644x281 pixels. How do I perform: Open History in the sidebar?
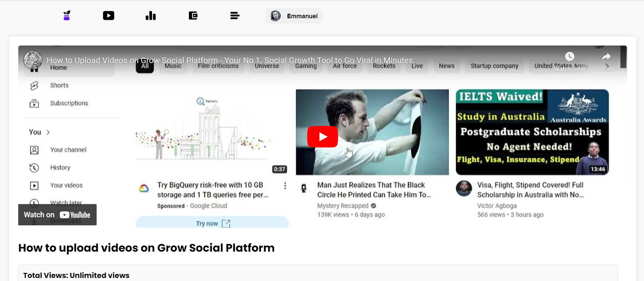60,168
